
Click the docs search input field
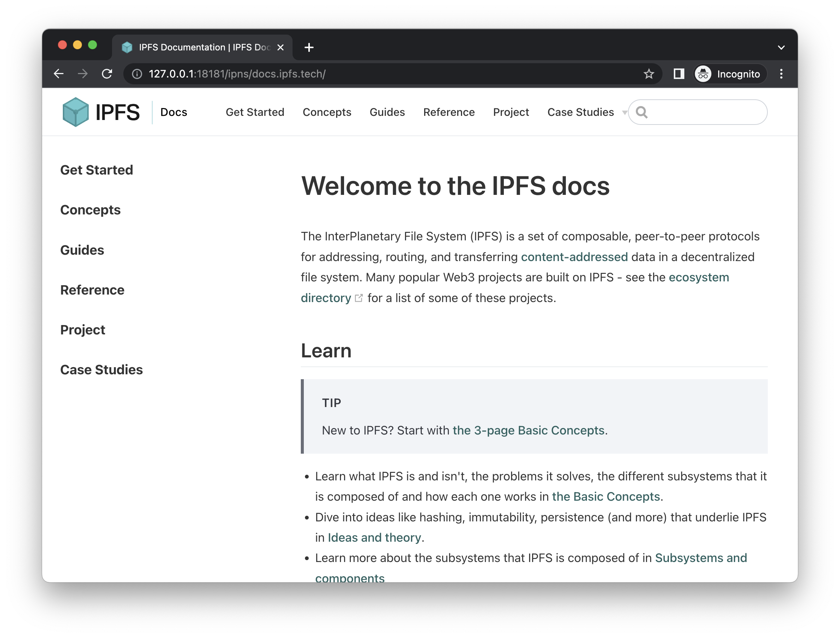(x=697, y=112)
